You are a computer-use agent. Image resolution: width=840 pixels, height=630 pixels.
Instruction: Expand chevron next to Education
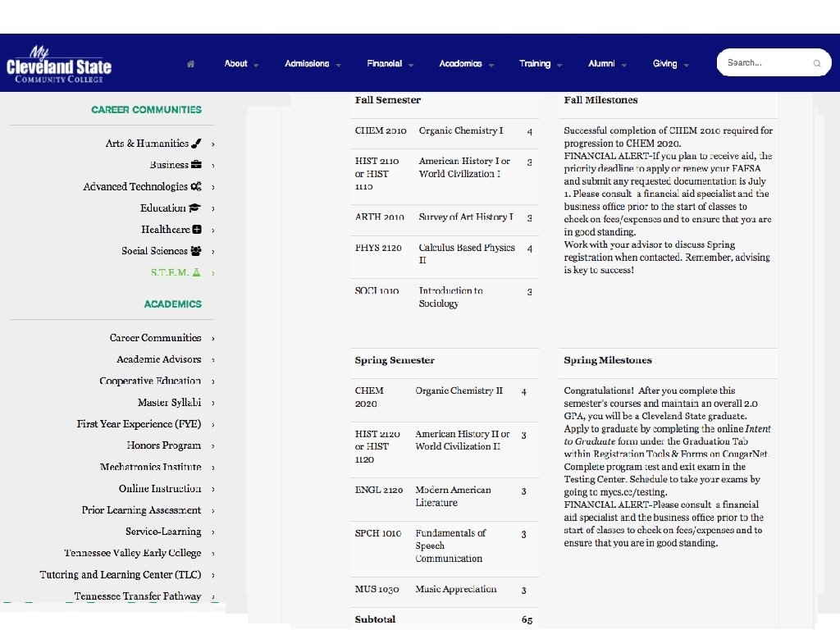[x=213, y=208]
